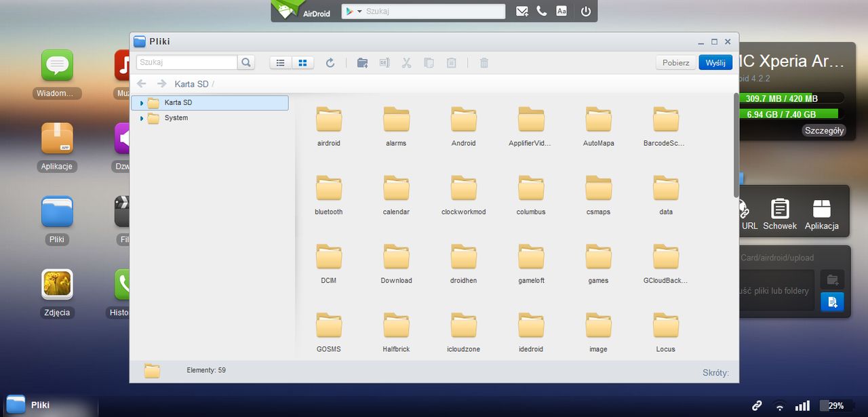The image size is (868, 417).
Task: Select the icloudzone folder
Action: tap(464, 332)
